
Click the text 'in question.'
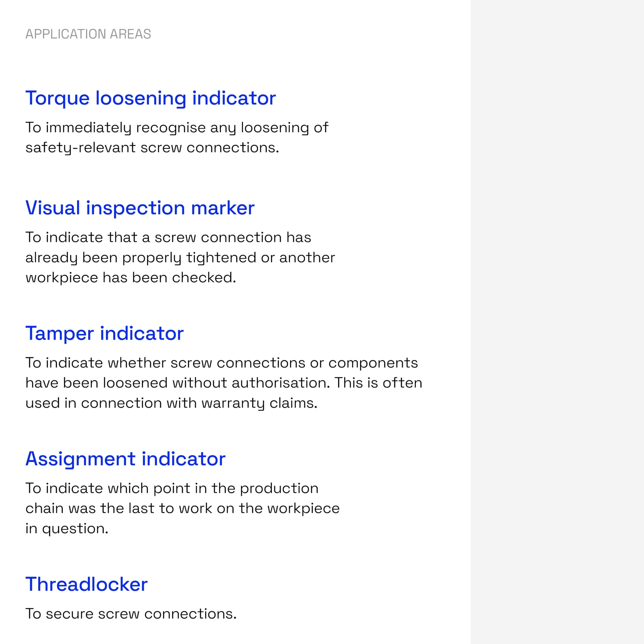tap(67, 528)
